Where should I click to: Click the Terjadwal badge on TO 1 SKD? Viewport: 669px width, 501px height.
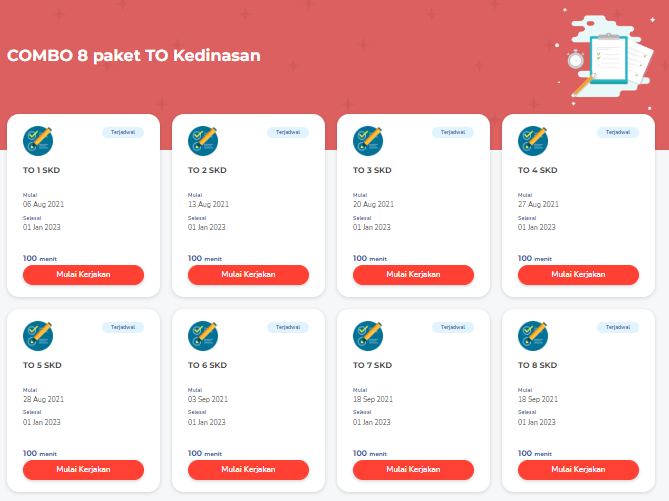point(123,132)
